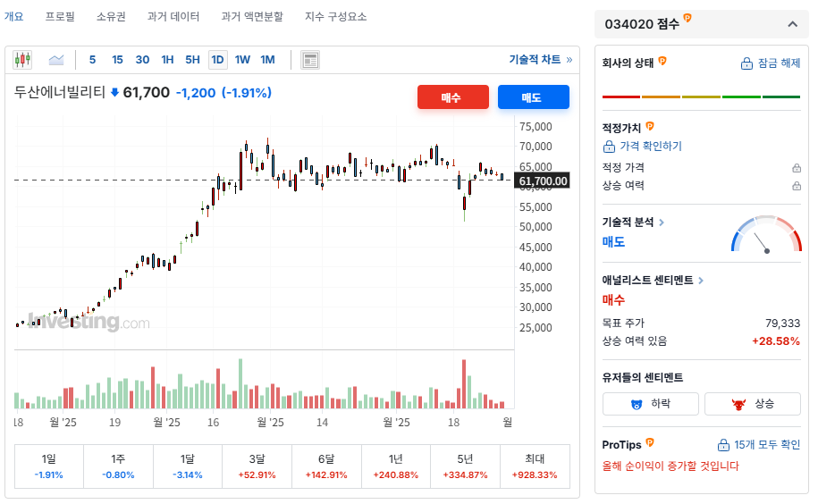
Task: Select the 6달 performance period cell
Action: 326,466
